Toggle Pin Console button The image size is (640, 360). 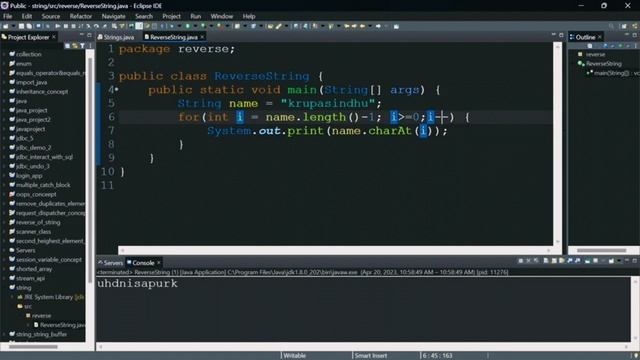[587, 260]
